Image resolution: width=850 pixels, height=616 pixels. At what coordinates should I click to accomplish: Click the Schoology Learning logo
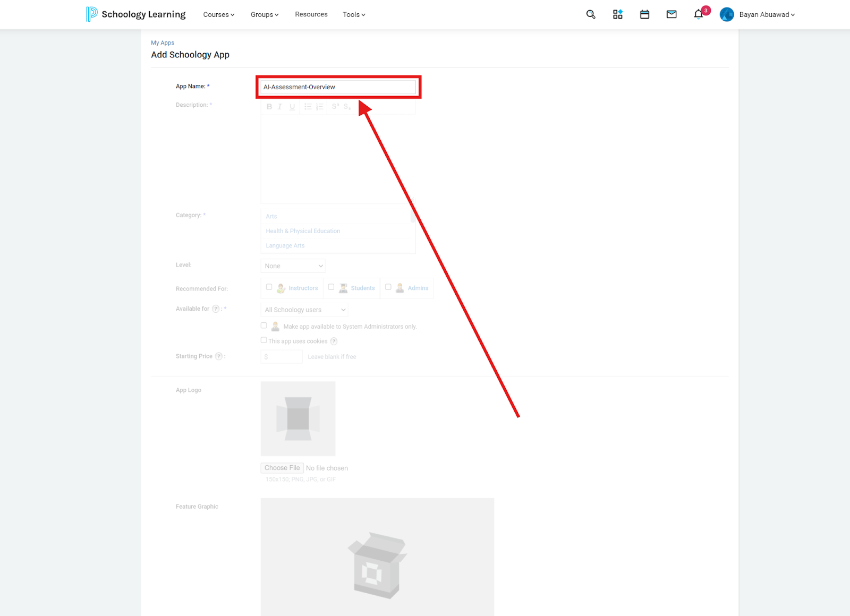(x=135, y=14)
